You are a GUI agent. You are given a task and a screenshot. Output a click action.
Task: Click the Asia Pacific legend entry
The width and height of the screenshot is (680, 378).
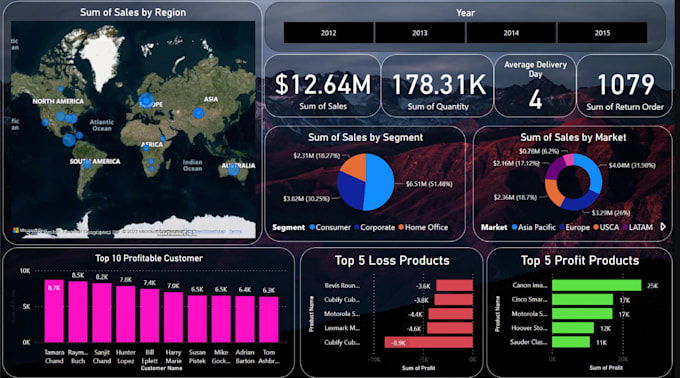click(x=533, y=227)
